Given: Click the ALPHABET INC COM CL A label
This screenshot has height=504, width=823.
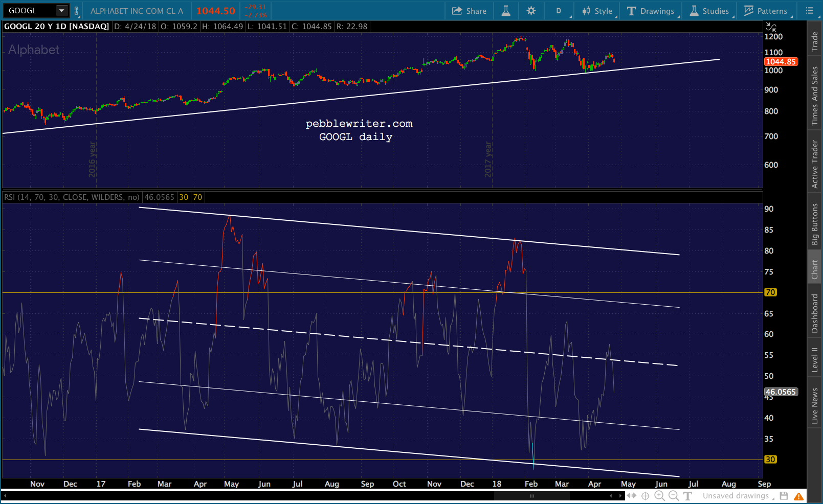Looking at the screenshot, I should 137,11.
